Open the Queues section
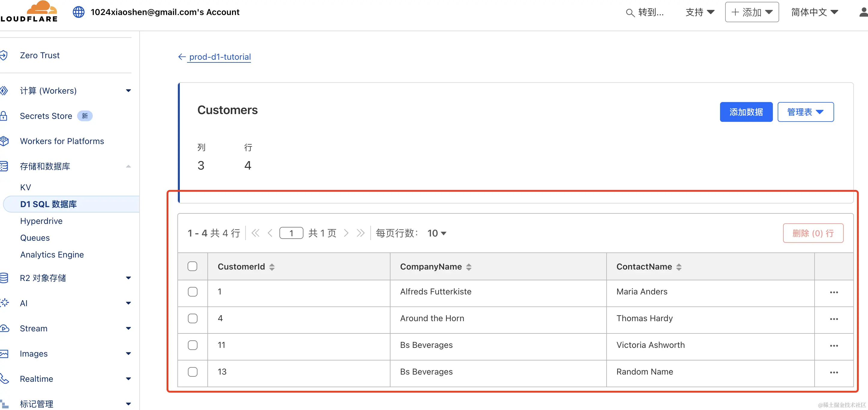868x410 pixels. coord(35,237)
